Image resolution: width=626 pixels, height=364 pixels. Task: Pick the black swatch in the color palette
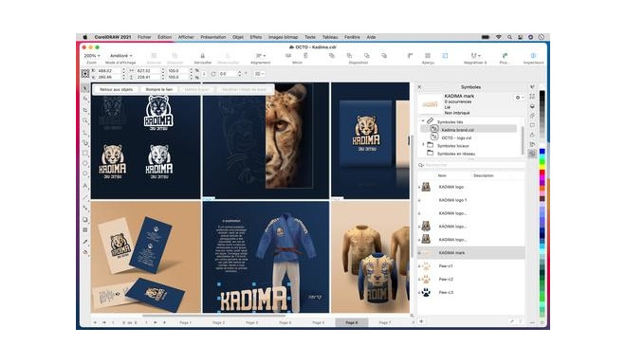click(543, 94)
